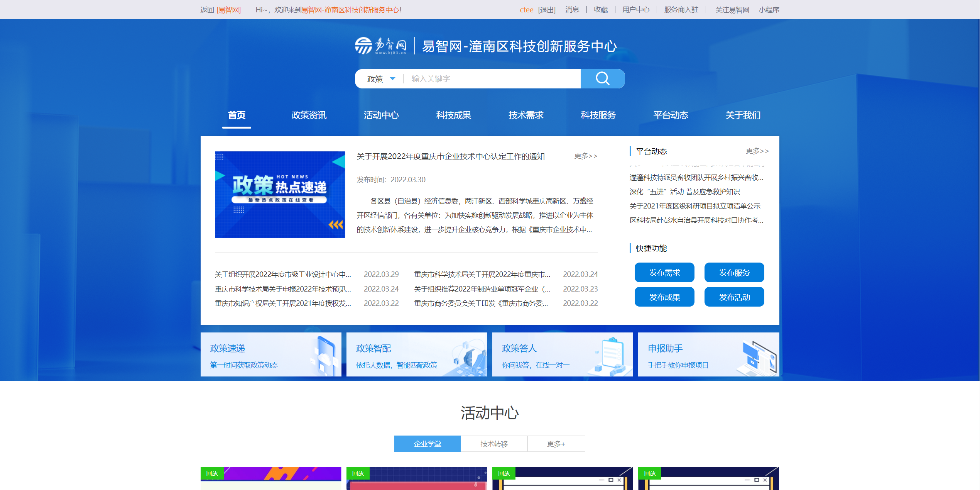
Task: Click the 2022.03.29 date text
Action: pos(381,274)
